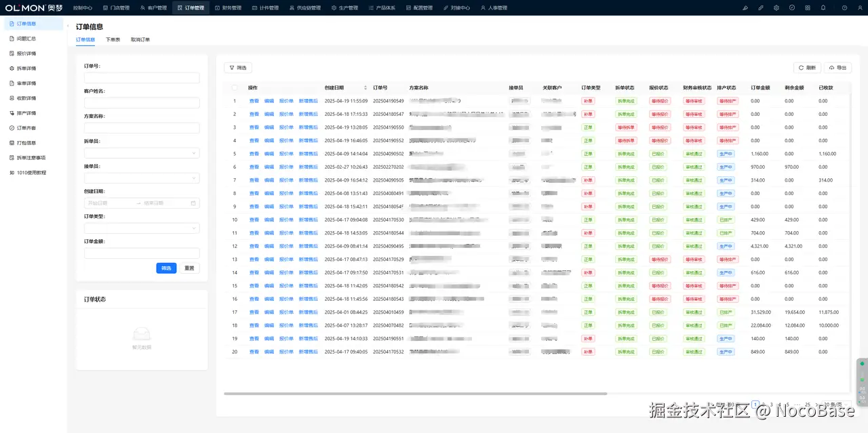Click the blue 筛选 button in filter form
The width and height of the screenshot is (868, 433).
click(x=166, y=268)
